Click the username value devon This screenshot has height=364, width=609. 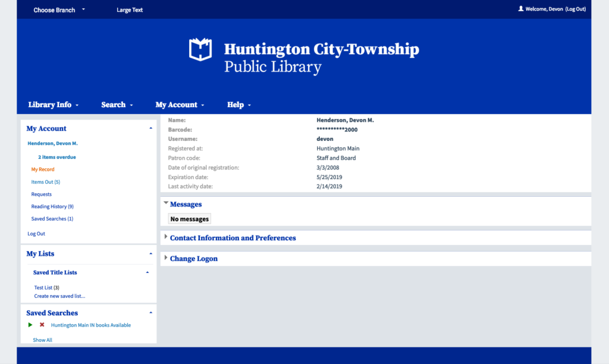click(x=325, y=139)
